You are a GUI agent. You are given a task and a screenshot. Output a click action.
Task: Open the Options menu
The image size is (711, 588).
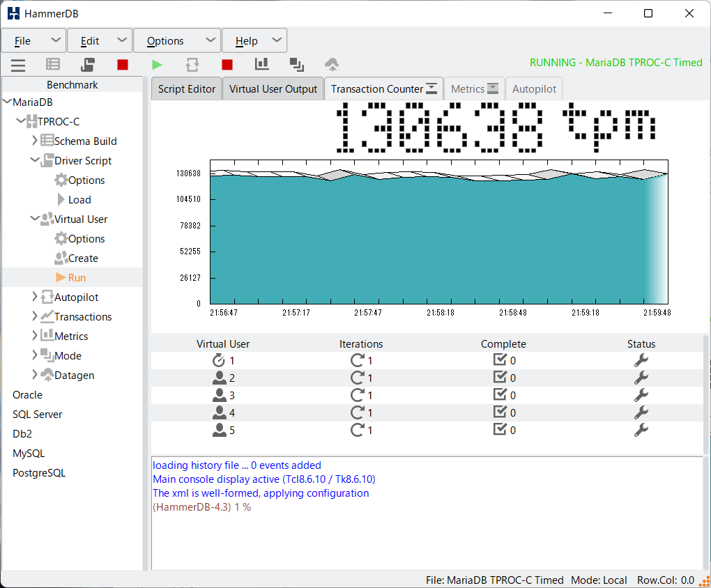click(x=177, y=41)
